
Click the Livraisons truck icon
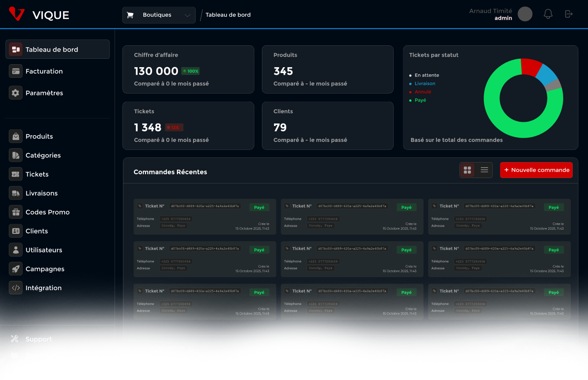pos(16,193)
